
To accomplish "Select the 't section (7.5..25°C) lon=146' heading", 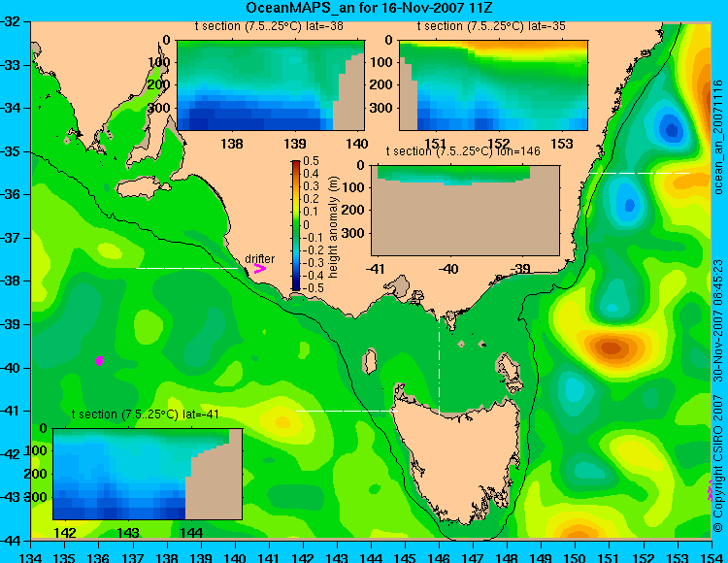I will [463, 150].
